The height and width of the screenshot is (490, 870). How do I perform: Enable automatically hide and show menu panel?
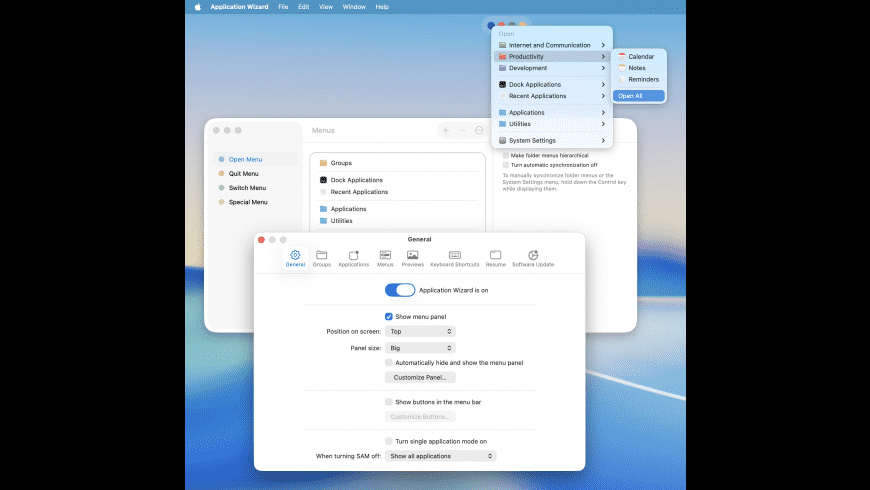[388, 362]
